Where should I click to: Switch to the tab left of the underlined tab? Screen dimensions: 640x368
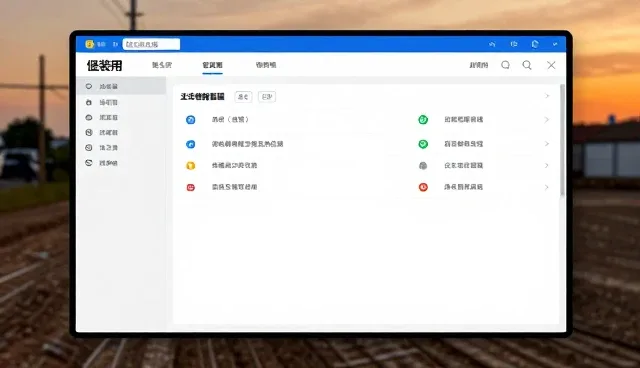[162, 65]
